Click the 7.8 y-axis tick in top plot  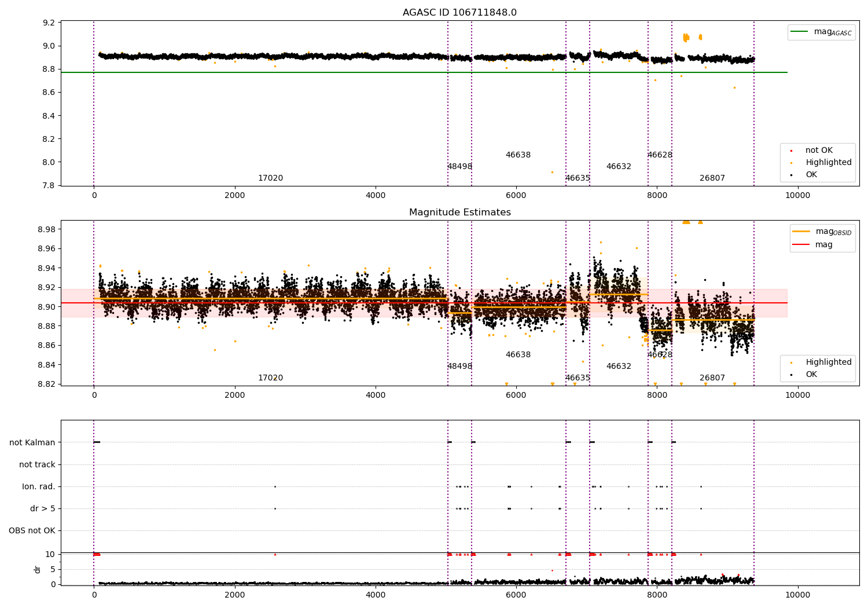(x=49, y=185)
